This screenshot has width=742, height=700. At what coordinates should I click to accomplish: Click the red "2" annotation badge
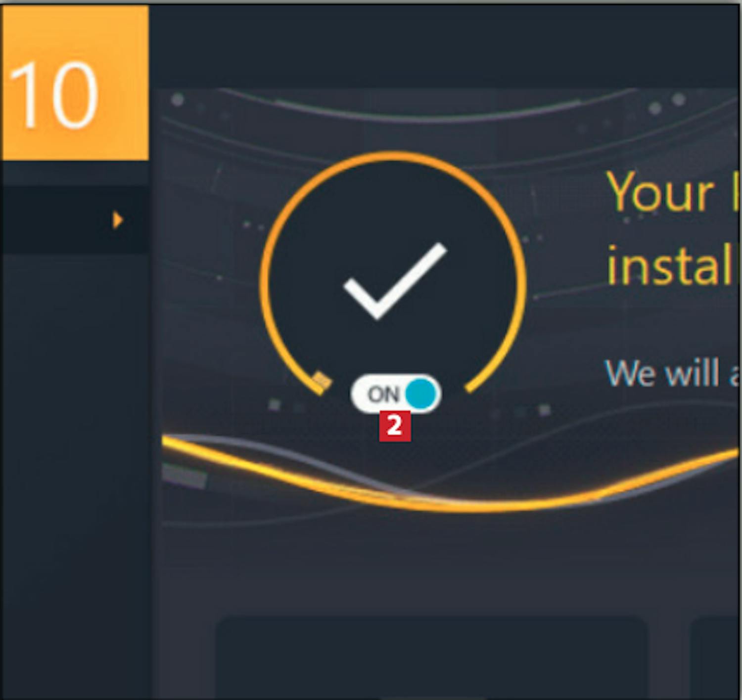[395, 426]
